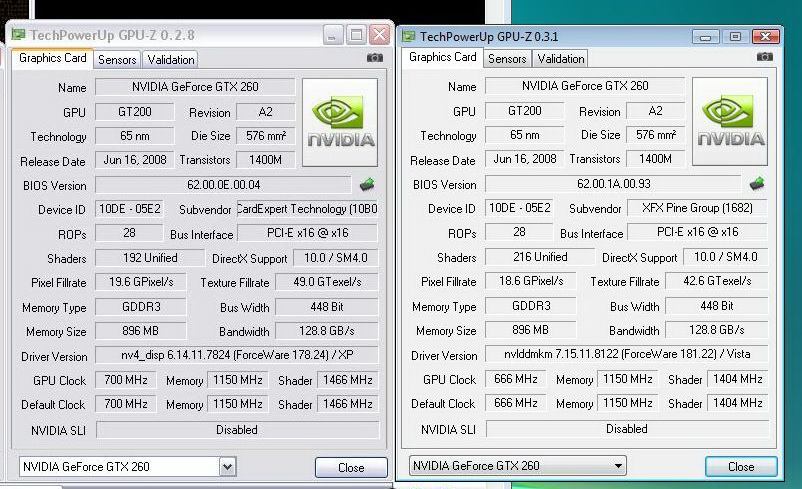Click the 666 MHz GPU Clock value

[515, 379]
